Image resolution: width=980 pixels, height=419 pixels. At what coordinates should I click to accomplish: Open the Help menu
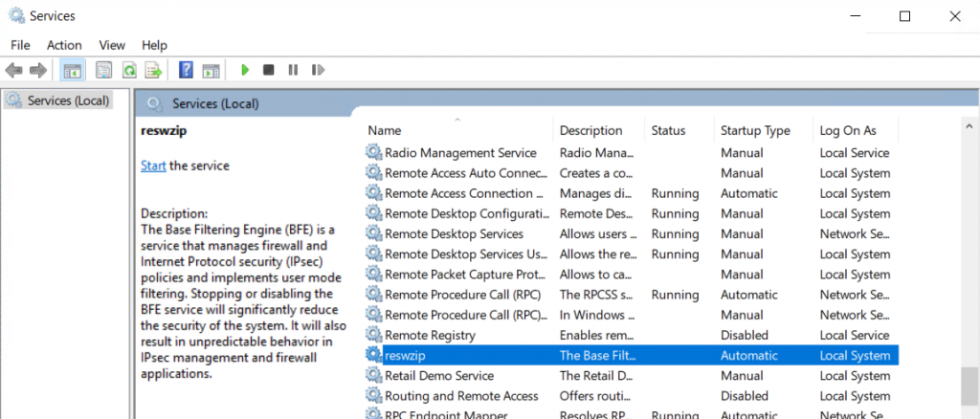(154, 45)
